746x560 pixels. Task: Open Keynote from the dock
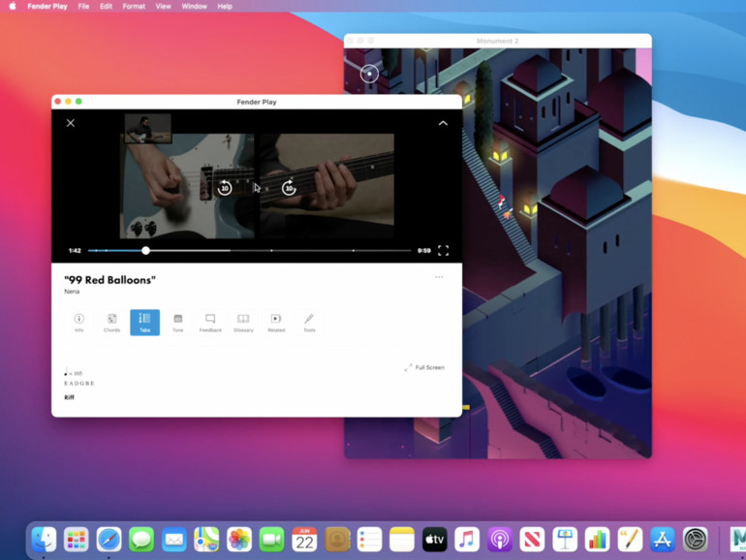click(565, 540)
